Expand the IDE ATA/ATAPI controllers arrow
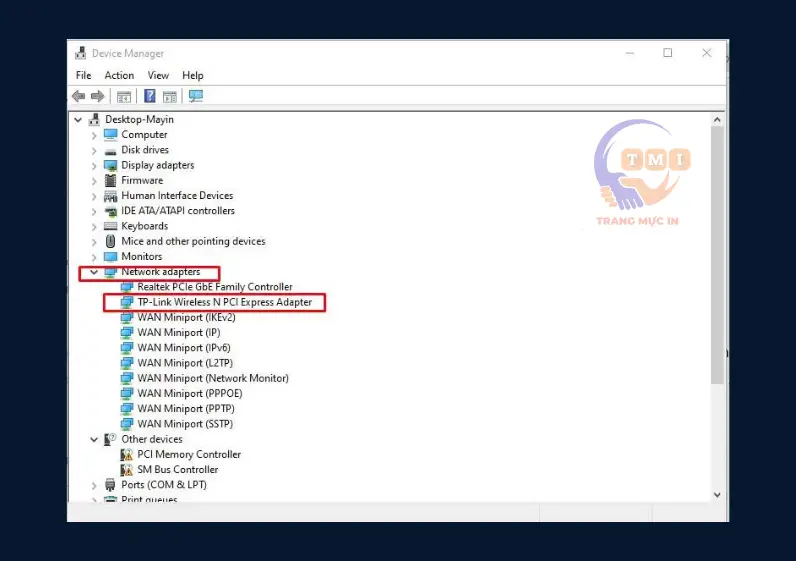 [94, 212]
